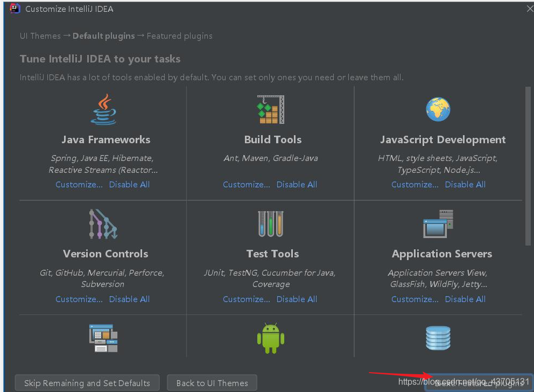Click the Application Servers icon
Viewport: 534px width, 392px height.
438,224
